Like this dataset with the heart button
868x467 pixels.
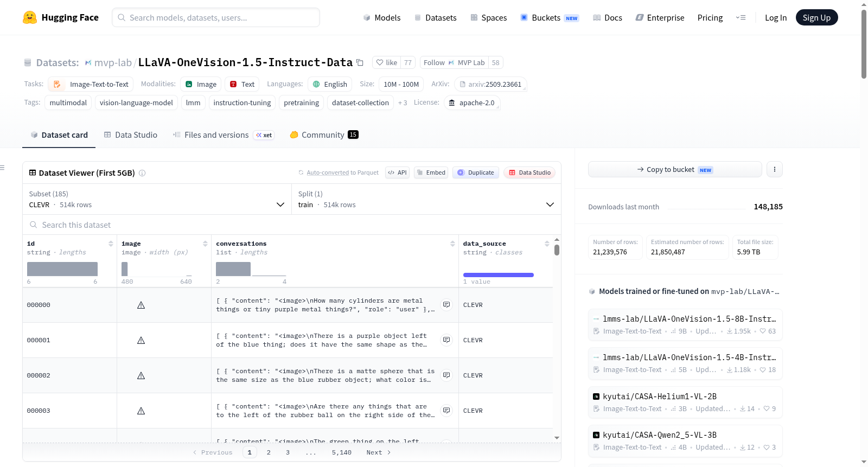pos(387,62)
